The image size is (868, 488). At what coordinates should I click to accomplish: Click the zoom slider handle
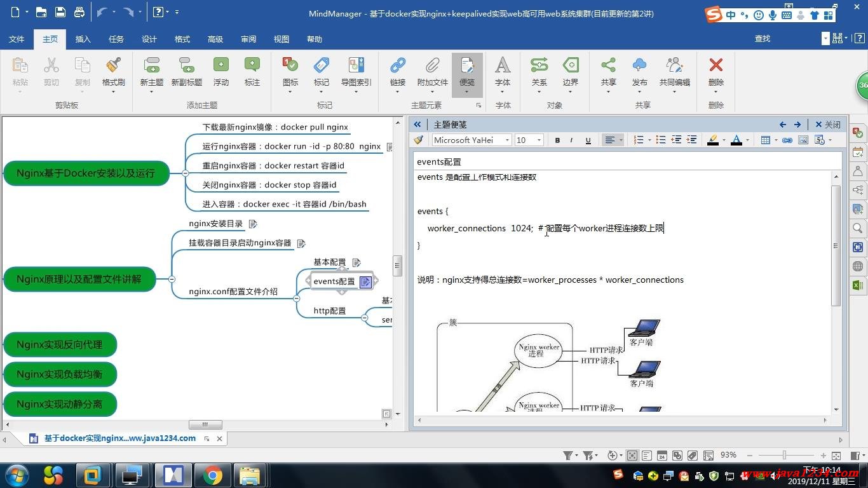[x=784, y=456]
